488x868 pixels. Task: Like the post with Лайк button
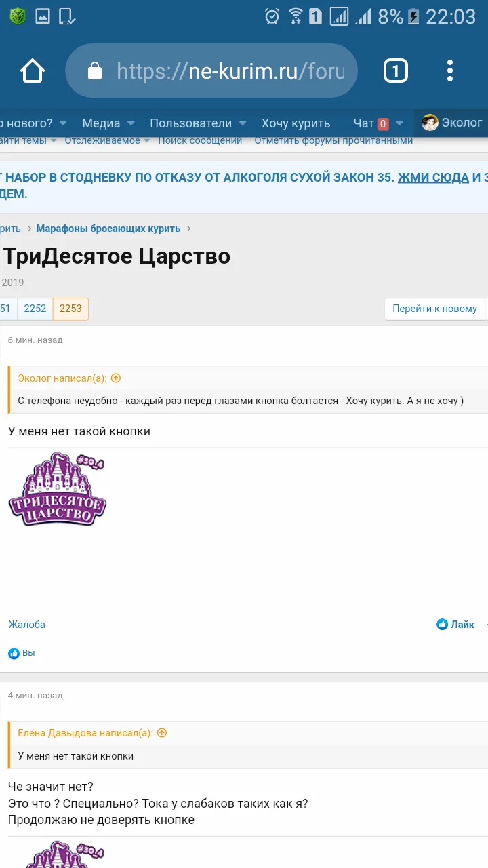[455, 625]
